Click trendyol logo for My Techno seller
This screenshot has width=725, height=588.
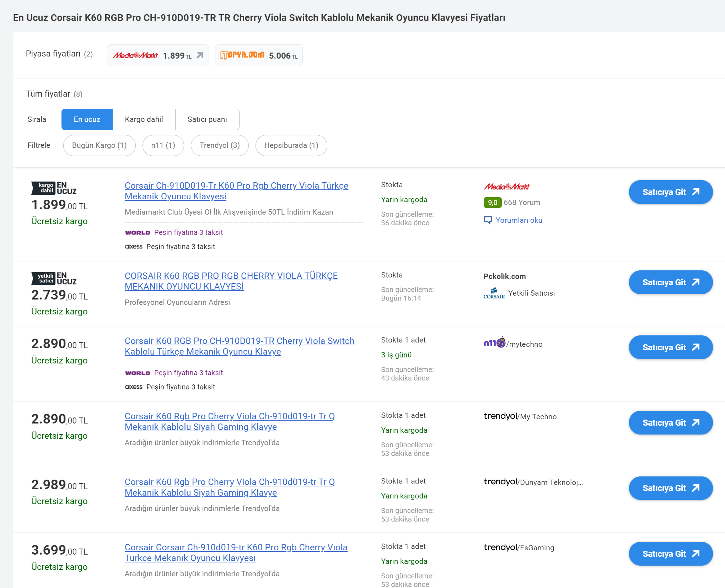500,416
